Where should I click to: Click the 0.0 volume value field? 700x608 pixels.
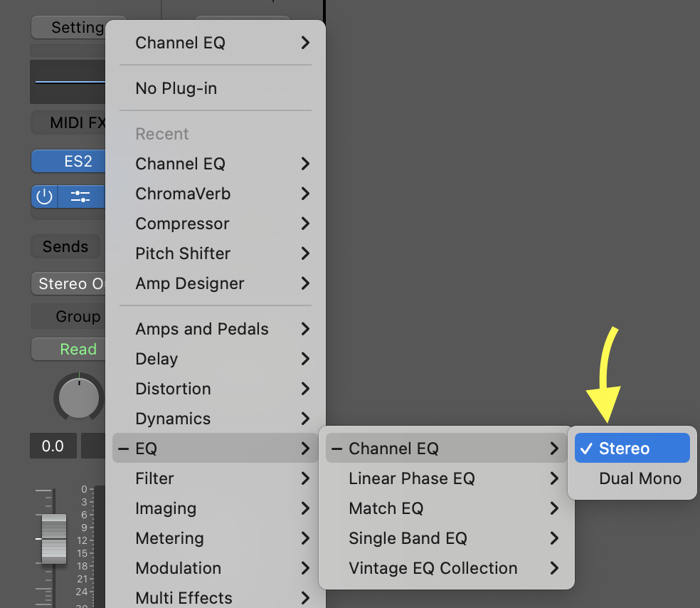point(53,446)
